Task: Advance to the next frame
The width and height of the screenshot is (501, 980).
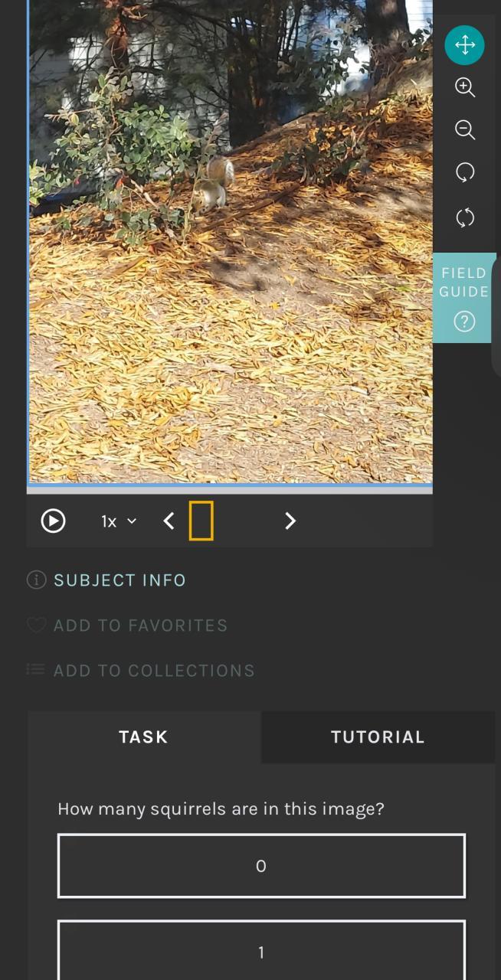Action: (290, 521)
